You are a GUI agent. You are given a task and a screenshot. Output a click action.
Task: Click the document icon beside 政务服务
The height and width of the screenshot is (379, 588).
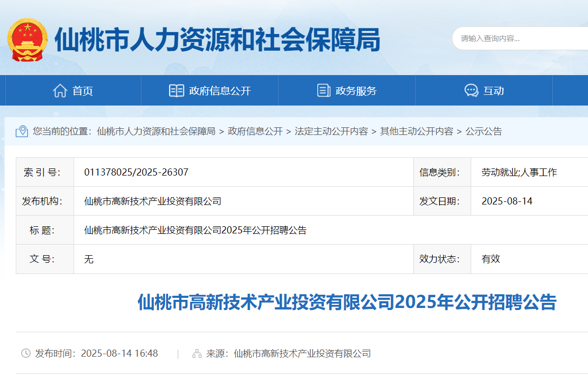323,90
